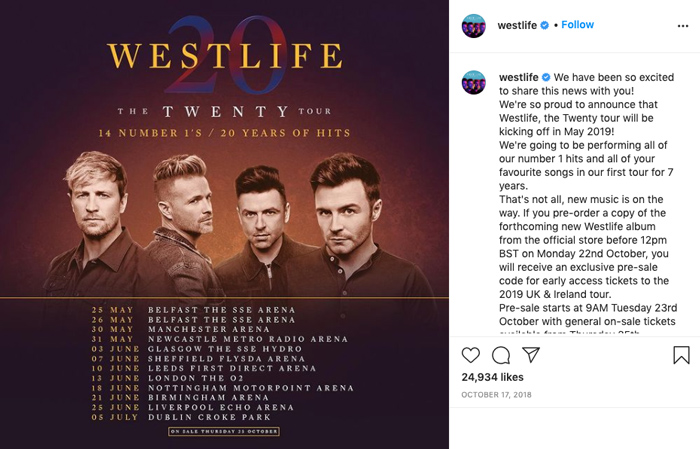This screenshot has width=700, height=449.
Task: Share post using paper plane icon
Action: (x=531, y=355)
